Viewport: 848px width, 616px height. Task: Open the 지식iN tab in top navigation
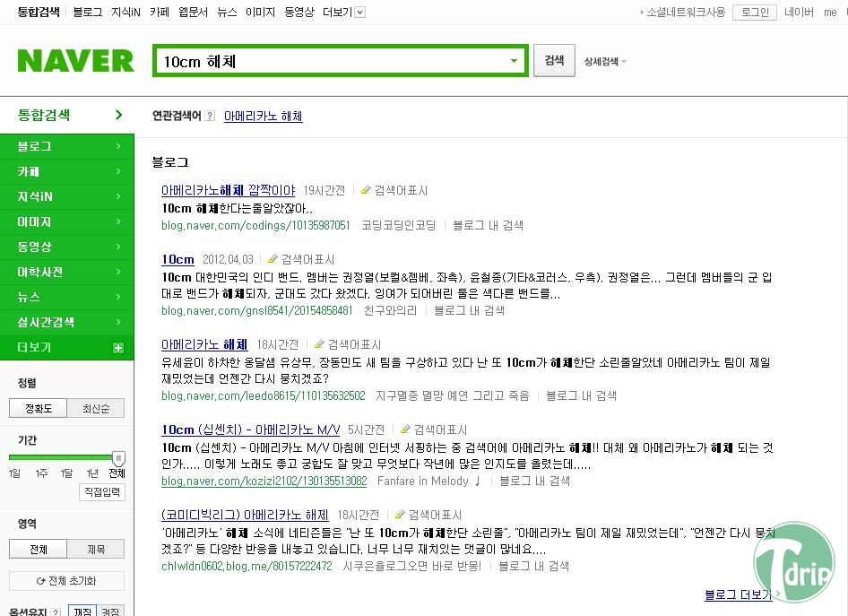(x=126, y=12)
